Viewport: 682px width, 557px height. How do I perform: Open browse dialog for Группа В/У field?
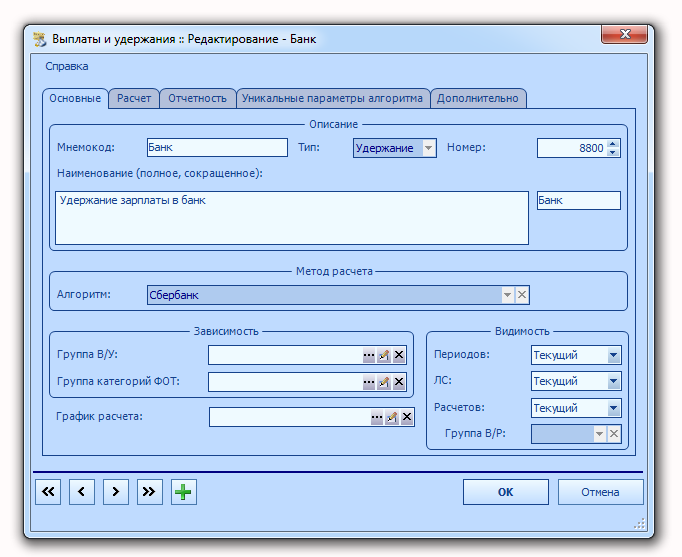(368, 355)
